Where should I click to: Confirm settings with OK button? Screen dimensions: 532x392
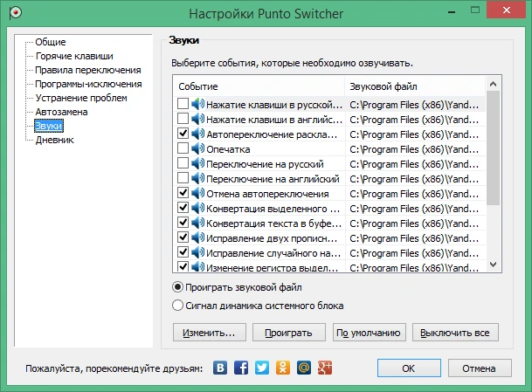[409, 368]
